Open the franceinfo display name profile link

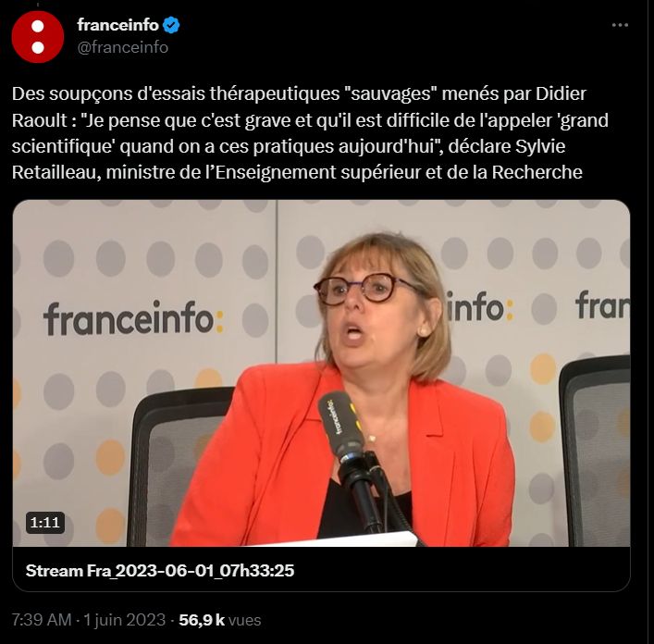(117, 25)
